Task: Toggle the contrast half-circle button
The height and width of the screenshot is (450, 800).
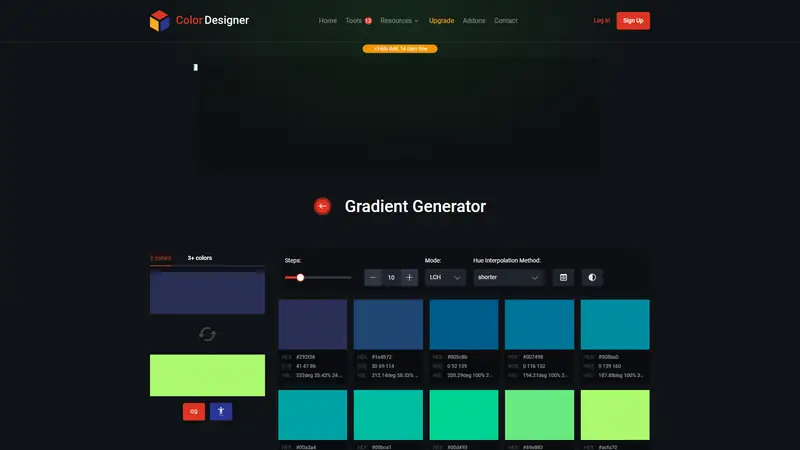Action: pyautogui.click(x=592, y=278)
